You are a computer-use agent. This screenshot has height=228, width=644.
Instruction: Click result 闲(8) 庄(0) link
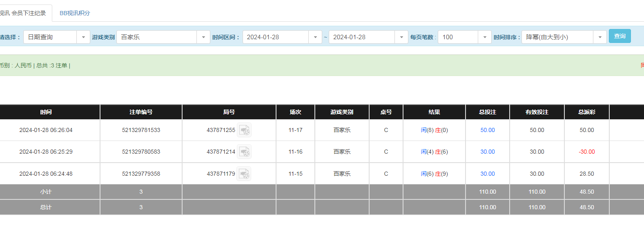point(434,130)
